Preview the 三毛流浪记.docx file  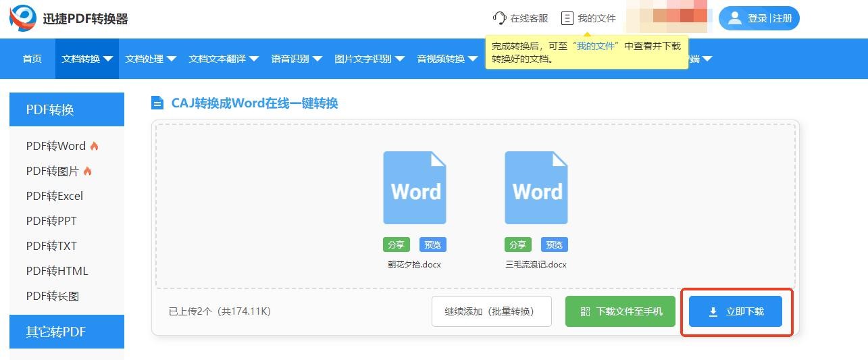click(x=555, y=245)
